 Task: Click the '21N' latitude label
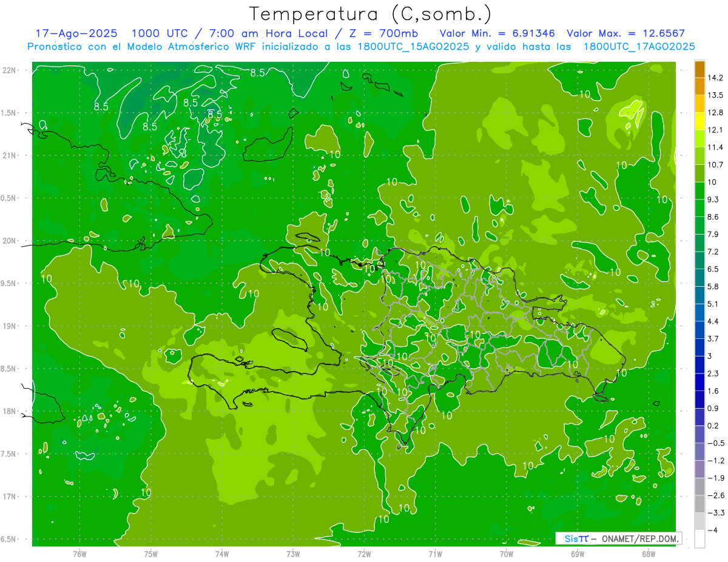coord(8,156)
